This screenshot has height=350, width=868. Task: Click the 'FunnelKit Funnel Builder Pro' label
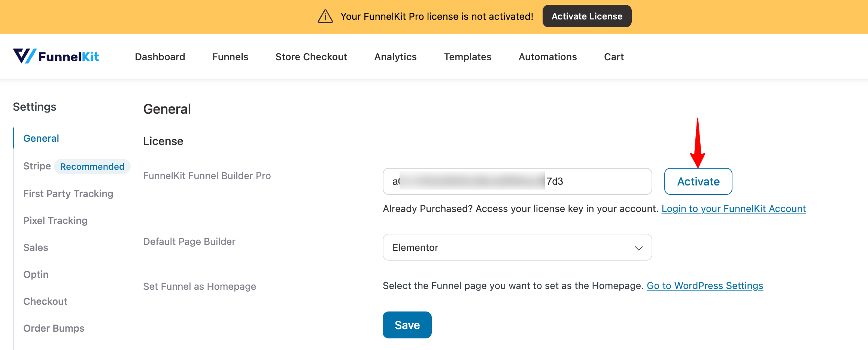coord(207,176)
